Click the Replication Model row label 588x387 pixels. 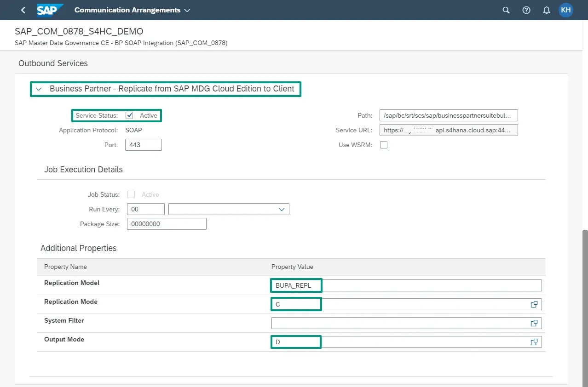click(x=72, y=283)
